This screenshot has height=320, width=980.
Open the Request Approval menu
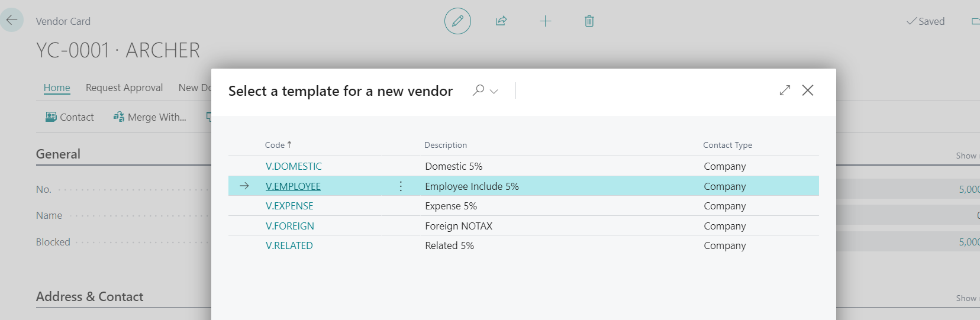124,88
